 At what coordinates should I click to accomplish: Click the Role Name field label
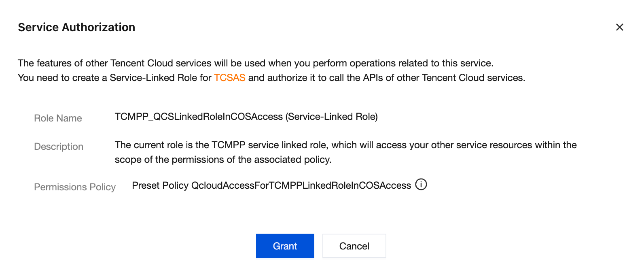coord(58,118)
